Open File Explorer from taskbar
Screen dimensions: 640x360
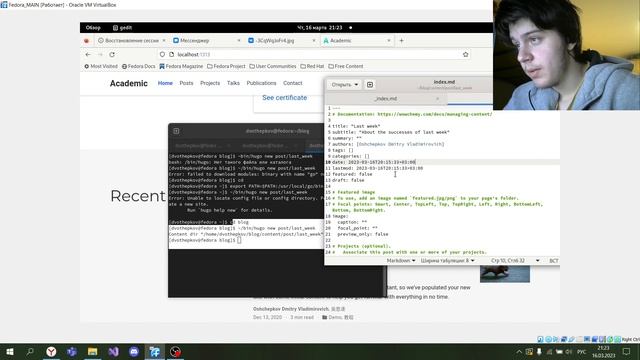93,351
